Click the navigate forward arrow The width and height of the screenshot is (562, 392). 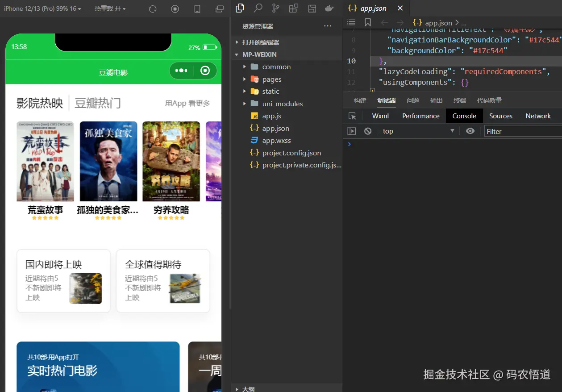400,22
